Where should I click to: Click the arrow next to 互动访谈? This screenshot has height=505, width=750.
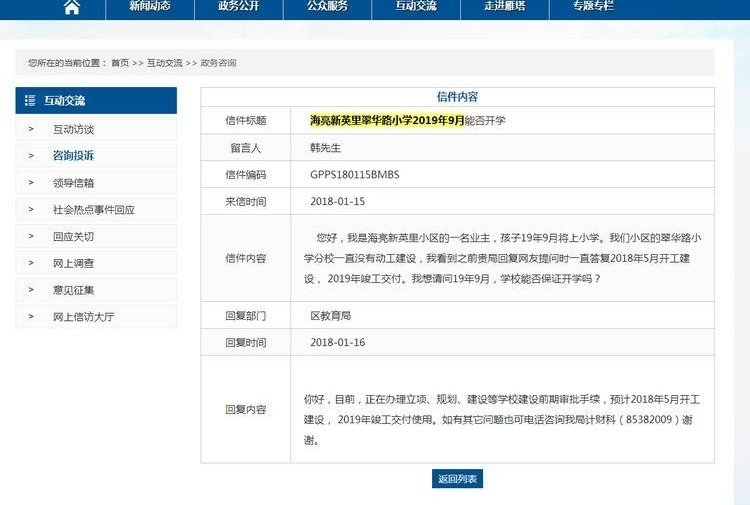click(x=31, y=129)
